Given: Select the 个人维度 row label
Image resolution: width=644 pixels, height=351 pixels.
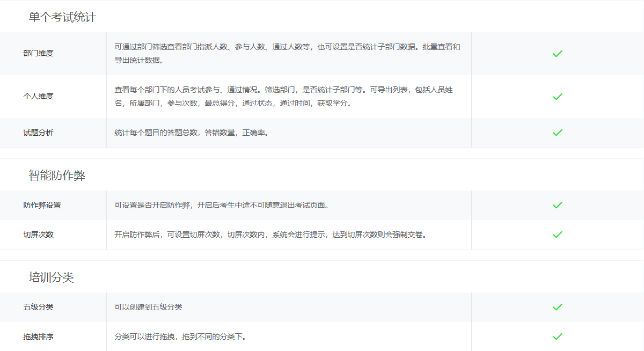Looking at the screenshot, I should pyautogui.click(x=38, y=97).
